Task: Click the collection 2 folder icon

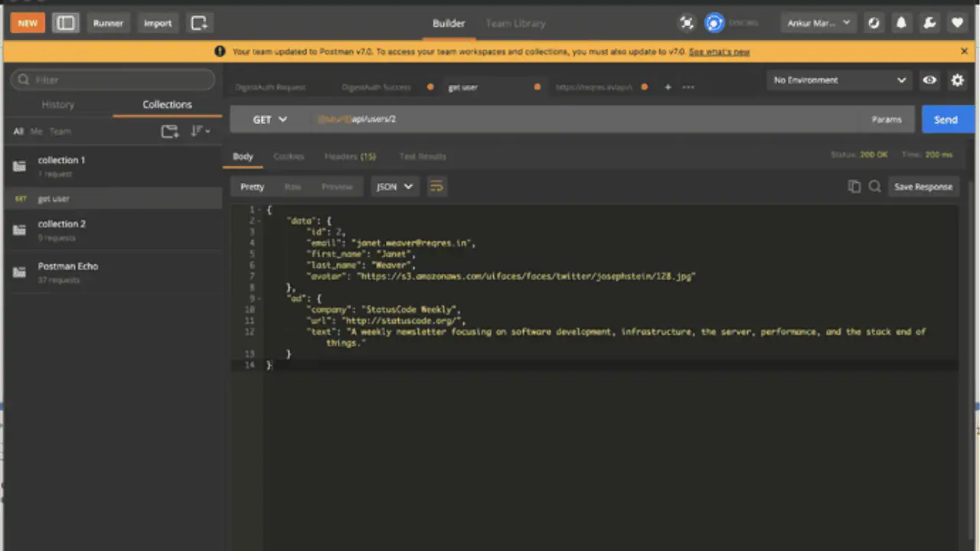Action: (x=19, y=230)
